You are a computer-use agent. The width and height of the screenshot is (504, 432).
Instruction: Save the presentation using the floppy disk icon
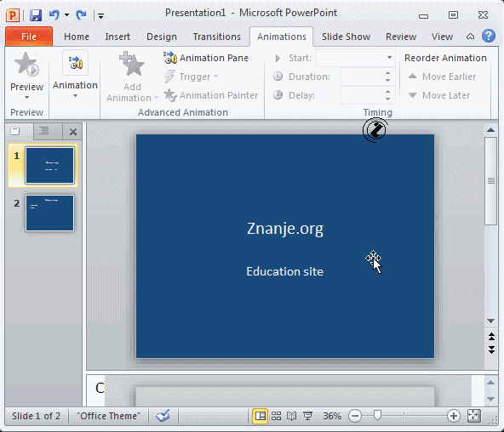[x=36, y=14]
